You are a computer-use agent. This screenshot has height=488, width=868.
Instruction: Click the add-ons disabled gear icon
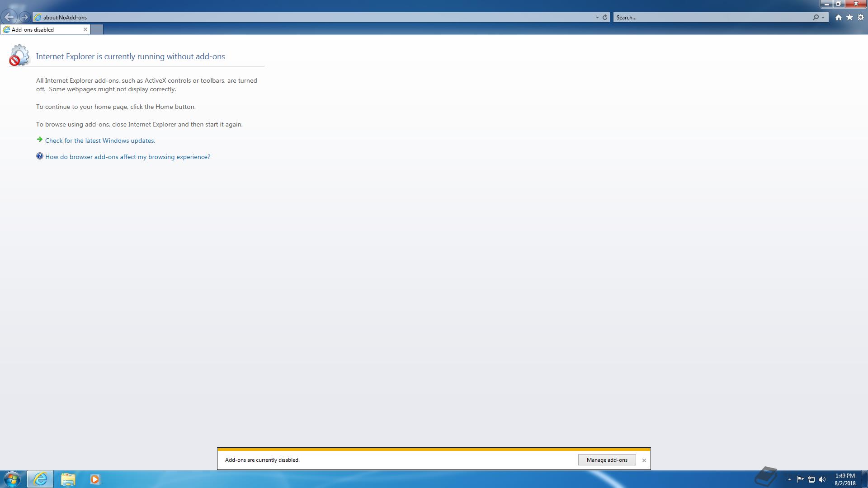(19, 55)
